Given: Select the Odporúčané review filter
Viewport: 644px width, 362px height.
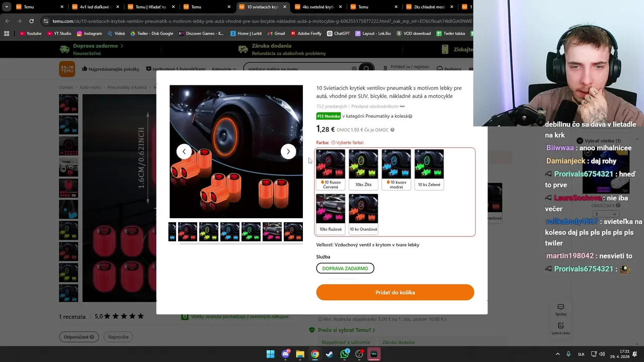Looking at the screenshot, I should pos(78,337).
